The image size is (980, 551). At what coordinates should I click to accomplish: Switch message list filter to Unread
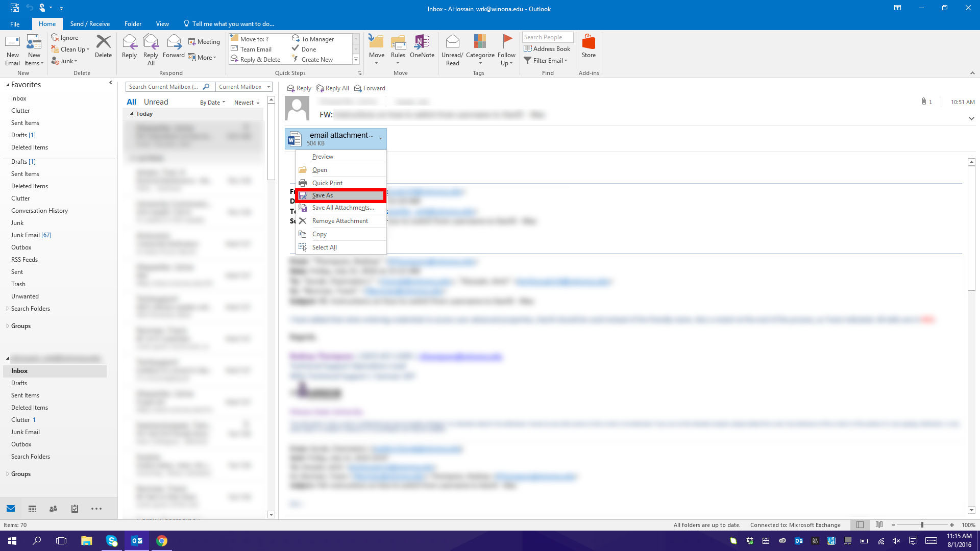(x=156, y=102)
